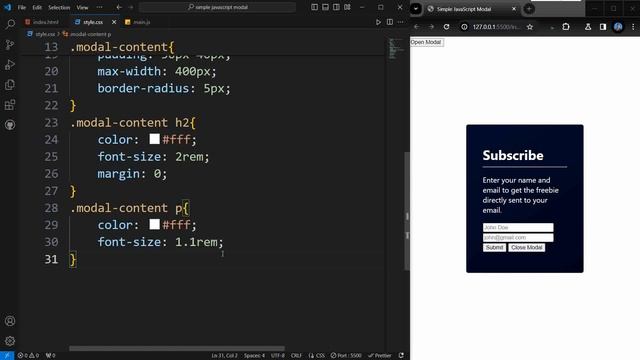
Task: Toggle the bottom panel layout icon
Action: [x=325, y=7]
